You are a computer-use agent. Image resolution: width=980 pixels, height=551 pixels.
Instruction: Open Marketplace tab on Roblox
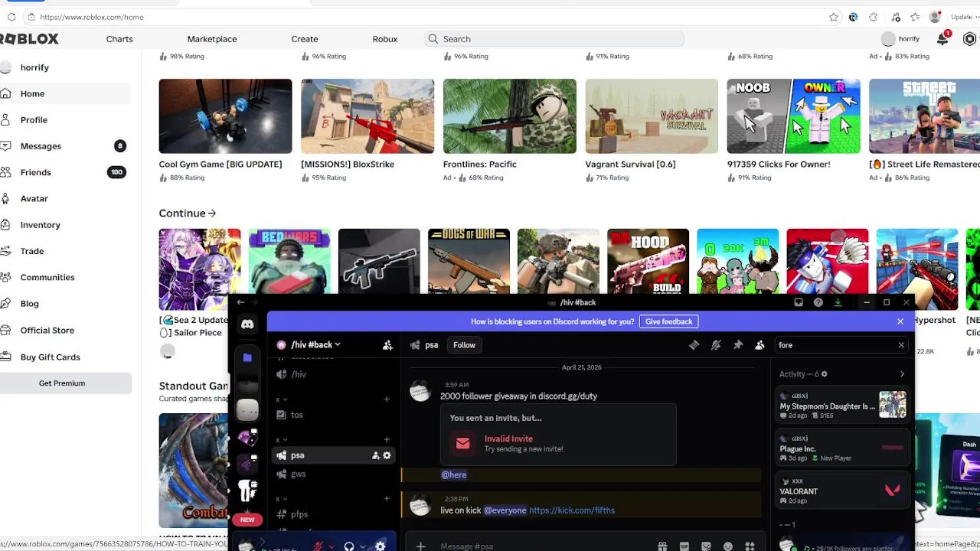[212, 39]
